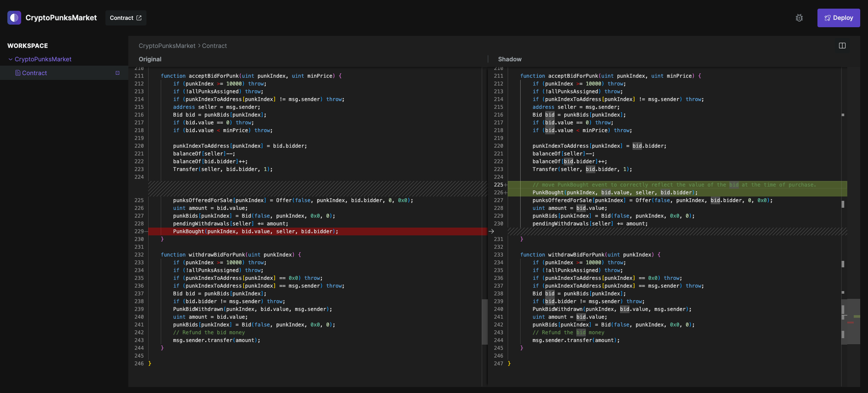Screen dimensions: 868x393
Task: Click the file icon beside Contract in workspace
Action: pos(18,73)
